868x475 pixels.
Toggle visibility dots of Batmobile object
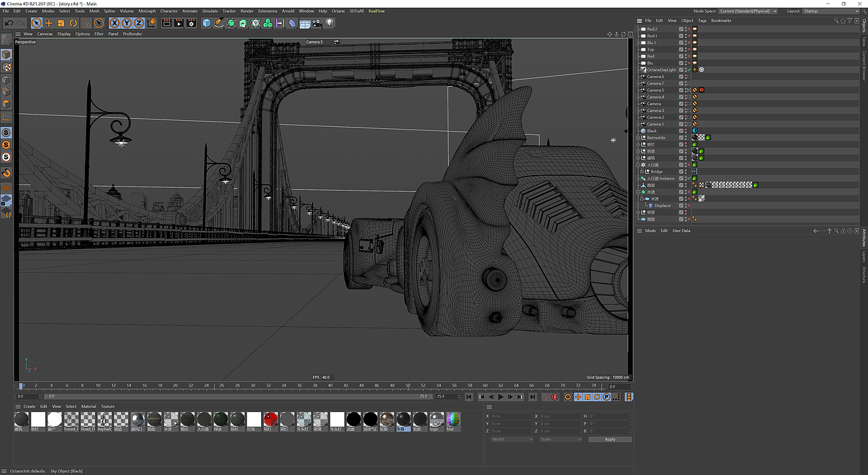[x=686, y=138]
